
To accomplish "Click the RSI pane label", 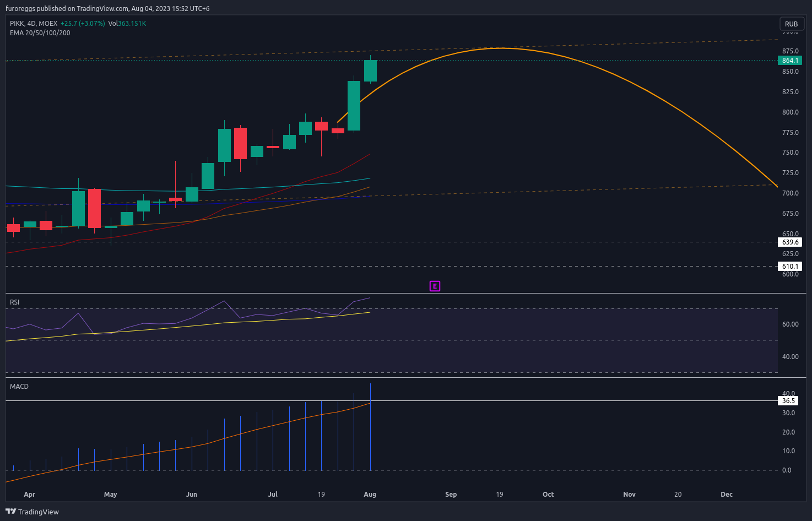I will point(15,302).
